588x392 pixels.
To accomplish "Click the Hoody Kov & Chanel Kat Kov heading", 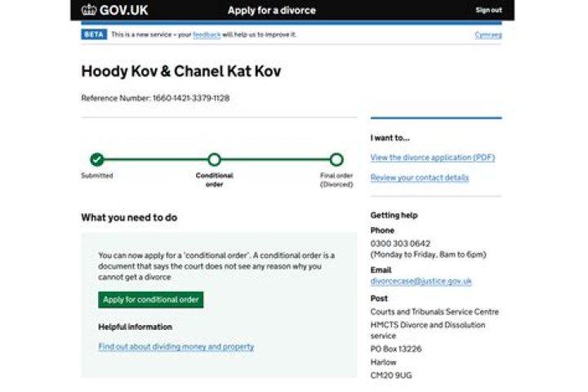I will coord(180,72).
